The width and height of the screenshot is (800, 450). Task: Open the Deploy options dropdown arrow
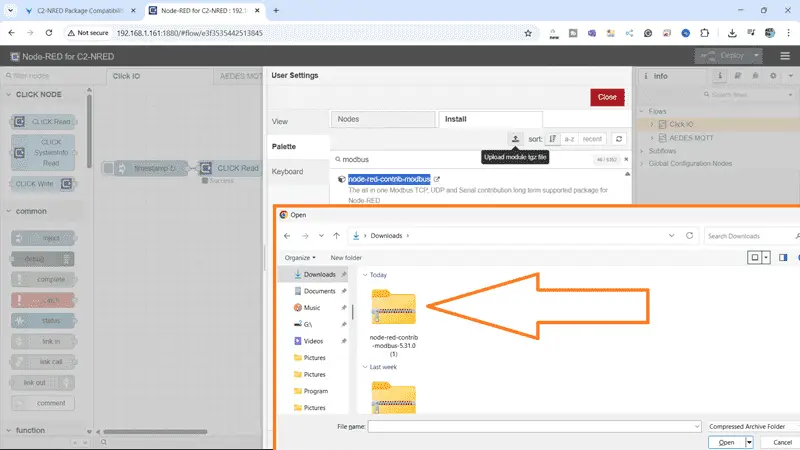point(756,56)
